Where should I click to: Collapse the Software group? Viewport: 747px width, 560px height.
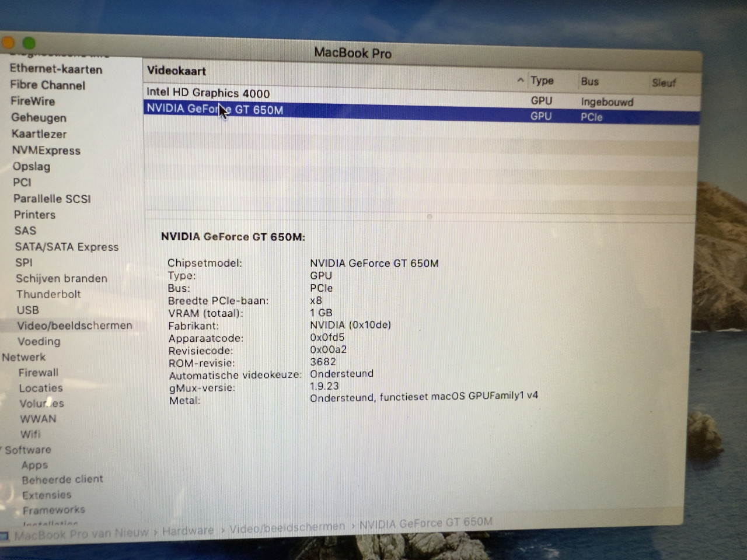27,450
